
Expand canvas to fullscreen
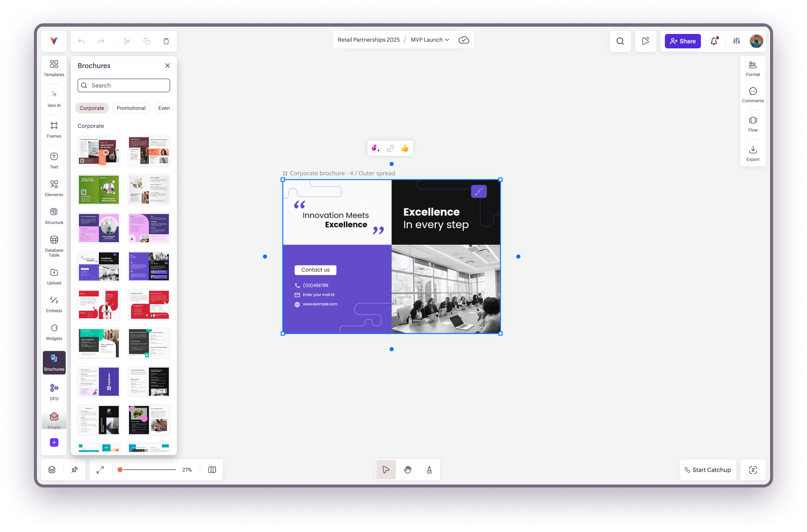tap(100, 470)
